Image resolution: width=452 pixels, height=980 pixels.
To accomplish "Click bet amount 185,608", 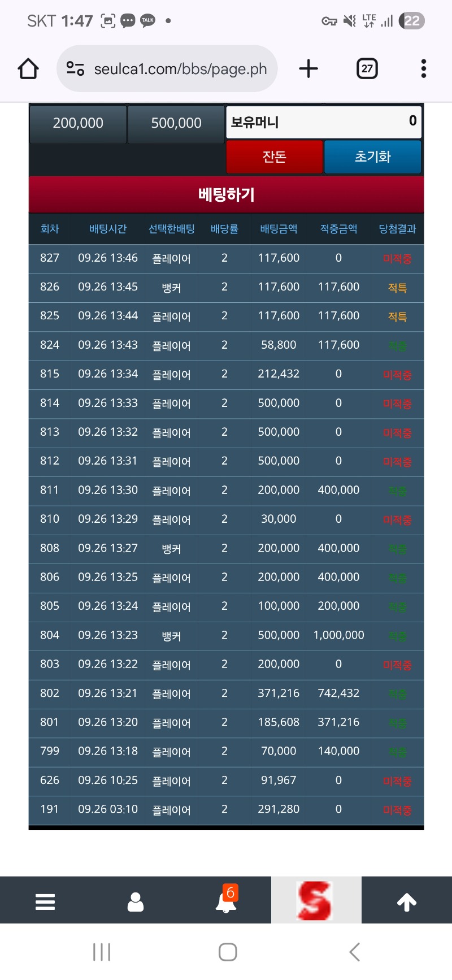I will click(279, 722).
